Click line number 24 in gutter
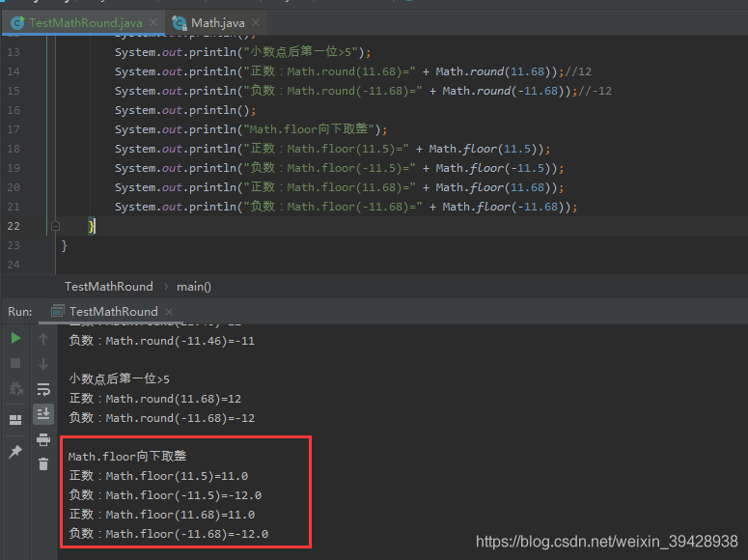 (14, 265)
